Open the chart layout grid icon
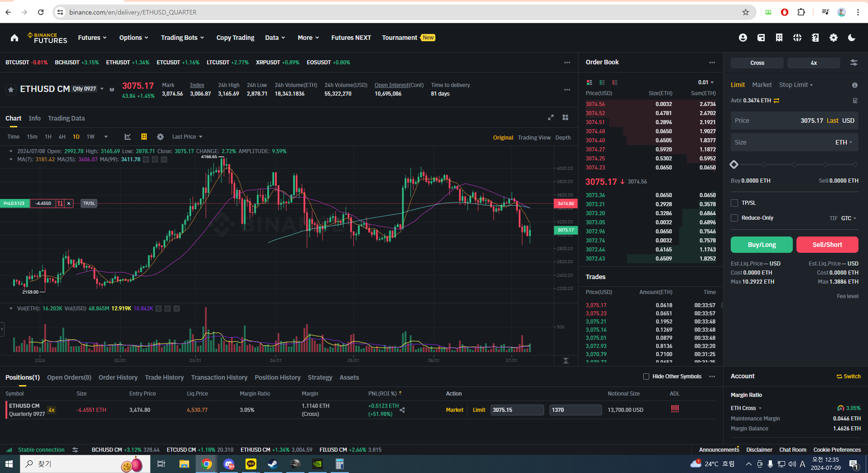868x473 pixels. click(x=565, y=117)
